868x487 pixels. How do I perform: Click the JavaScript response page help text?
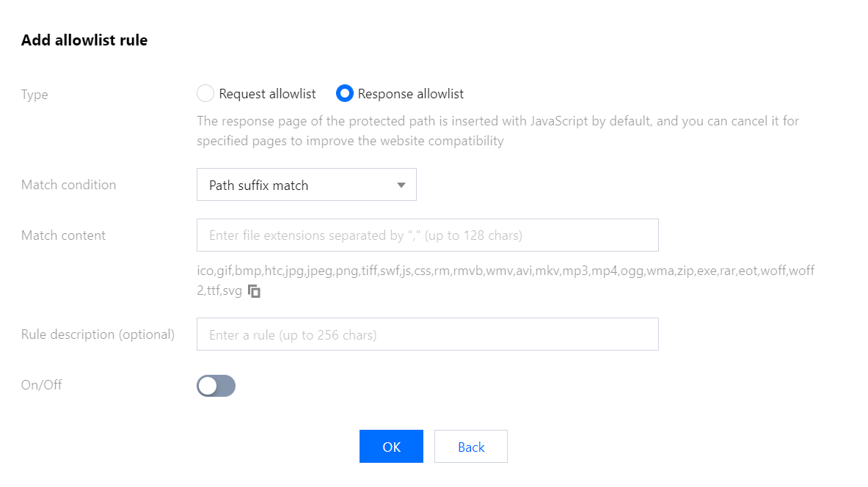click(497, 131)
